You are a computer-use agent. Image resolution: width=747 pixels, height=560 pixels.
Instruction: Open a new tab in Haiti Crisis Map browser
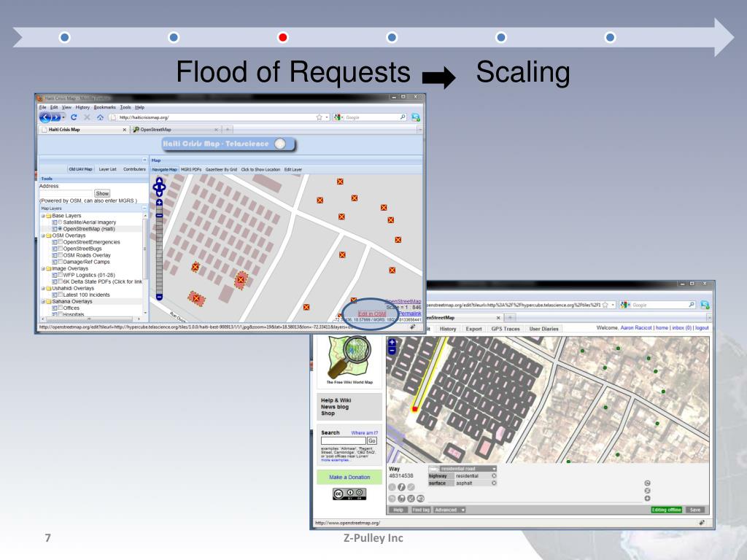point(228,130)
